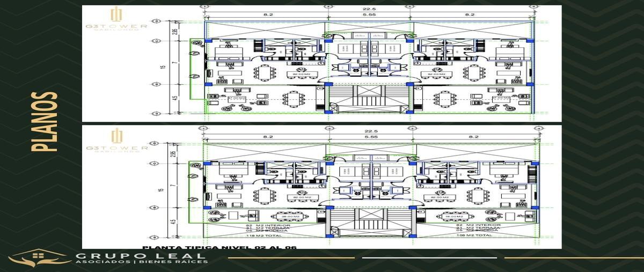644x272 pixels.
Task: Click the G3 Tower logo on upper plan
Action: (x=116, y=19)
